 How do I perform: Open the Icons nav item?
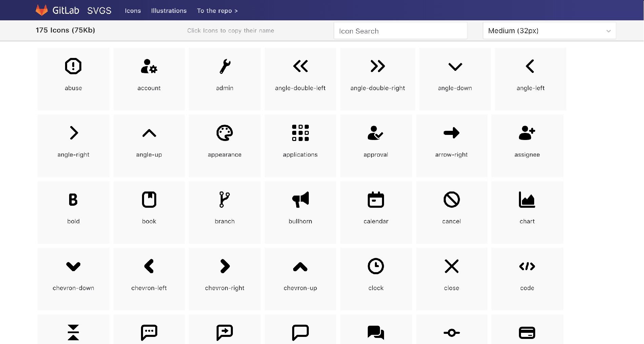[133, 11]
